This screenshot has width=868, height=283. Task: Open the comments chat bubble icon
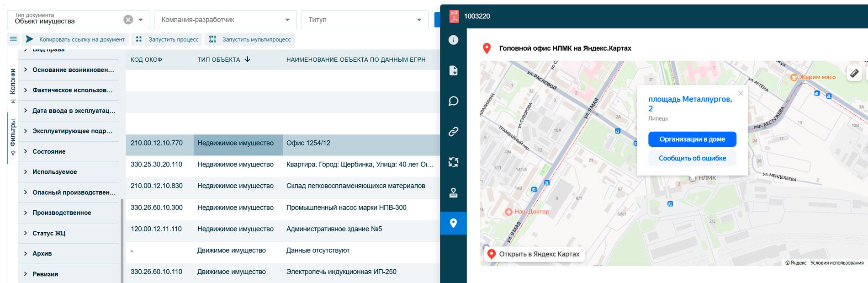453,101
